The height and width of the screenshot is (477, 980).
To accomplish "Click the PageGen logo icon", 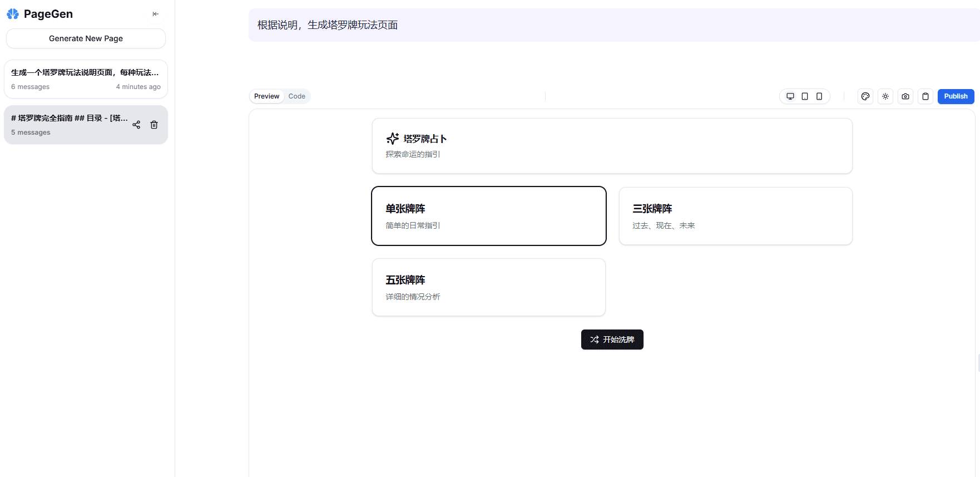I will point(13,14).
